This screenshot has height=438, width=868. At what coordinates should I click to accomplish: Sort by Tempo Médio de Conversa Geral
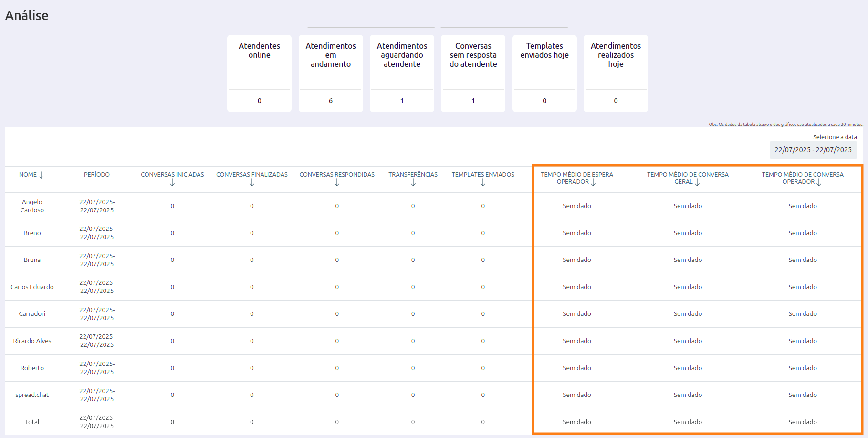tap(697, 182)
